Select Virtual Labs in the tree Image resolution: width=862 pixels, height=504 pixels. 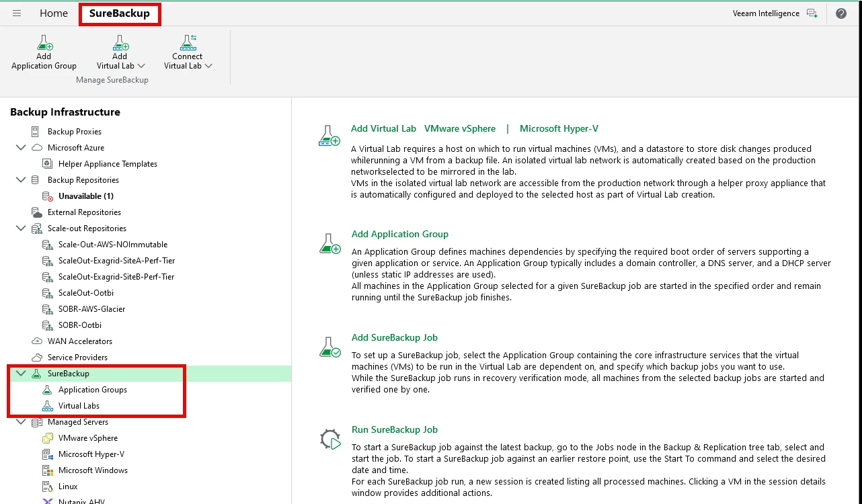click(79, 406)
